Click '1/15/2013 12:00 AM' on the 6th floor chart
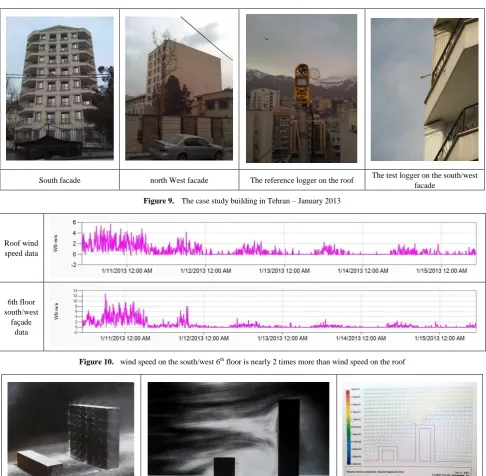 440,338
